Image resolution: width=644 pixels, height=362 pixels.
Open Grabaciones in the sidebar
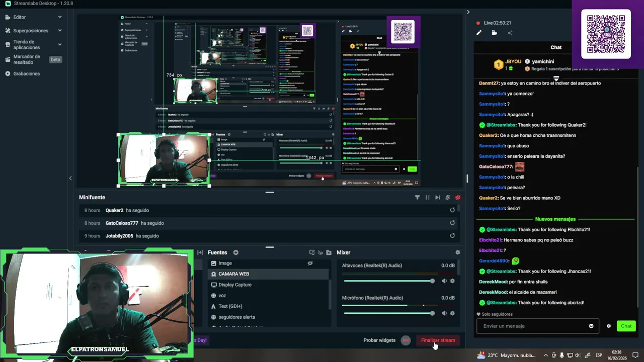point(26,74)
